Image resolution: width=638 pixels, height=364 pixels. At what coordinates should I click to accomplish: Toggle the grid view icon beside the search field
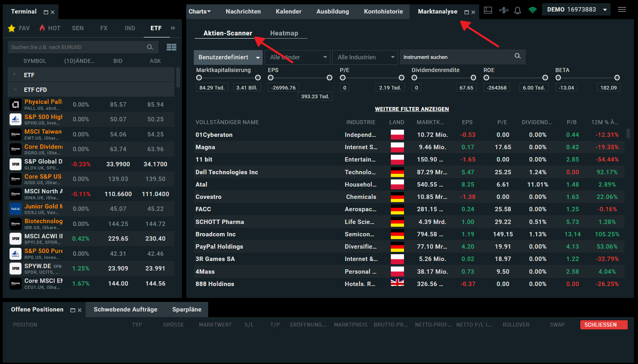[171, 47]
